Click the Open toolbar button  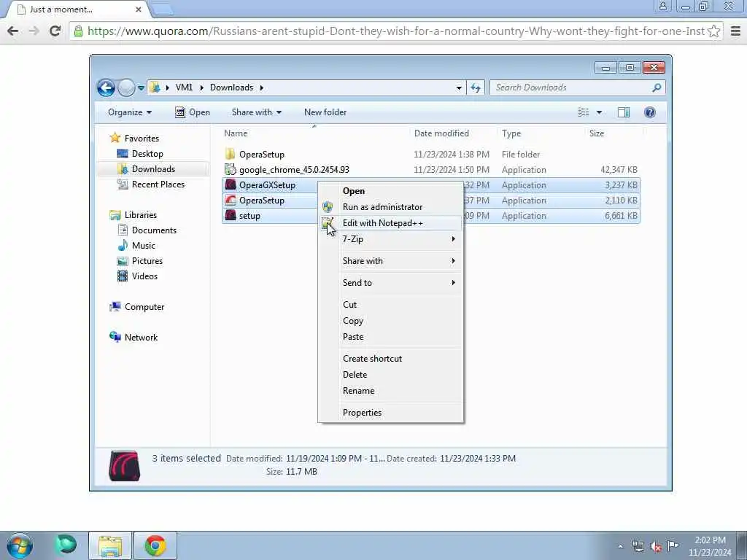(193, 112)
